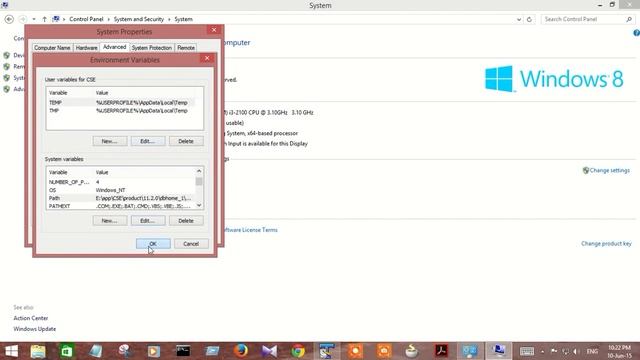Switch to the Hardware tab
Viewport: 640px width, 360px height.
(87, 48)
